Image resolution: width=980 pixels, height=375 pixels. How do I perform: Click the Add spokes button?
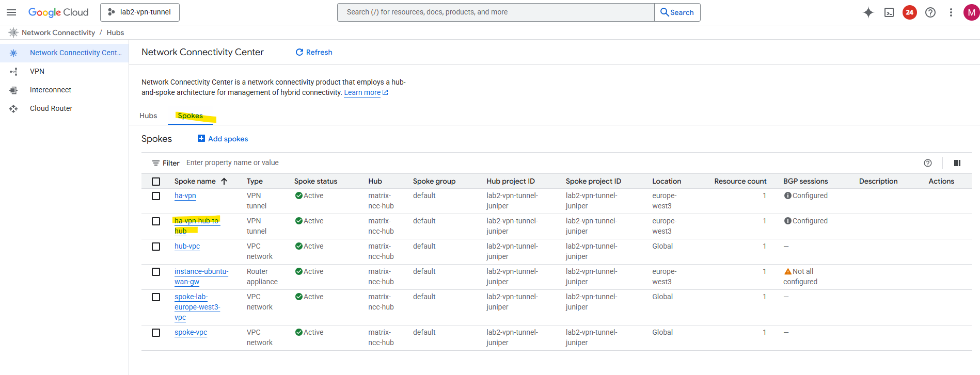click(x=223, y=139)
